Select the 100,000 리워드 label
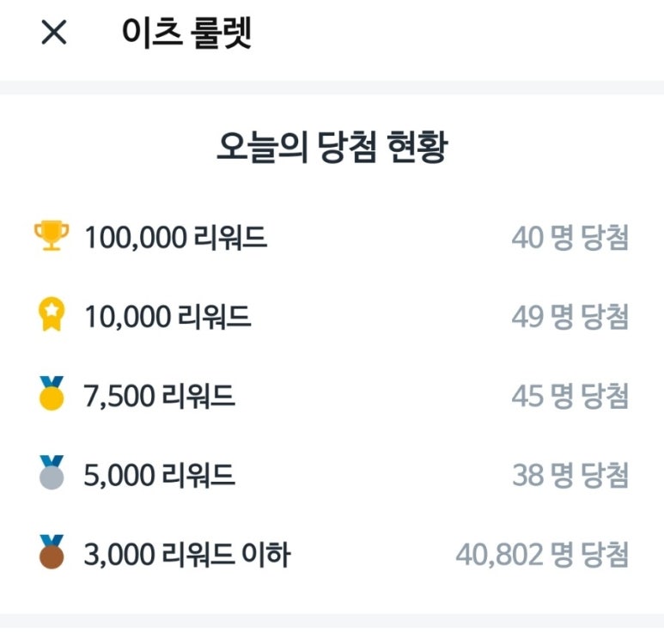Screen dimensions: 664x644 click(175, 238)
